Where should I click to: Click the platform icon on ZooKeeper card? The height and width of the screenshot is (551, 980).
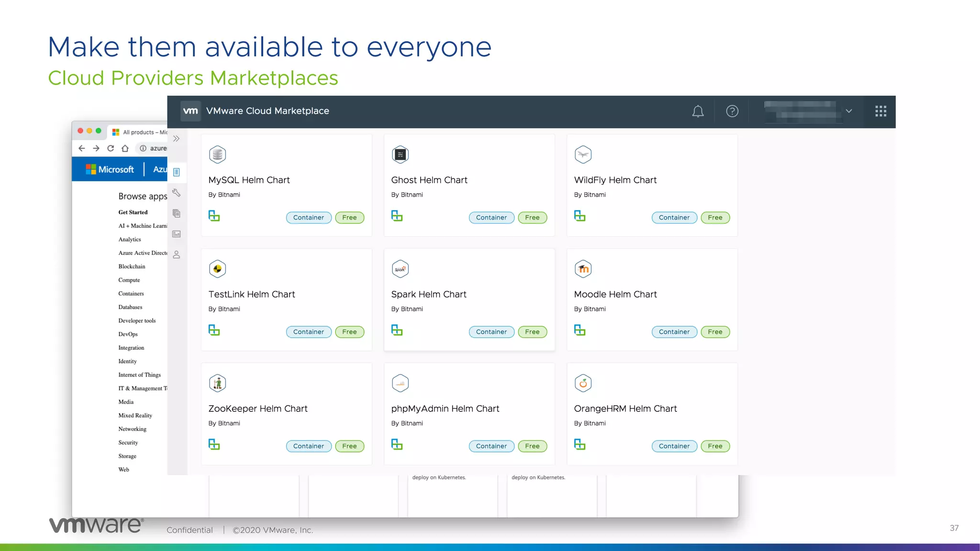click(214, 444)
